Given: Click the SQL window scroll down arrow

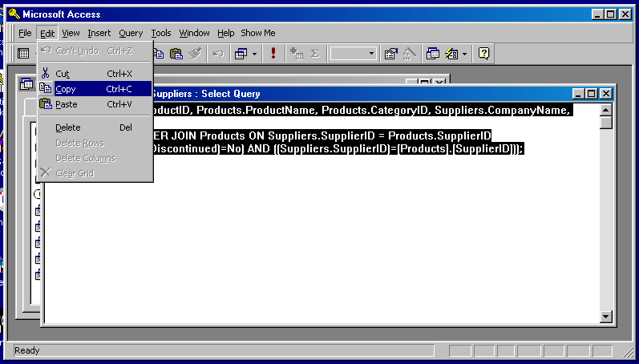Looking at the screenshot, I should coord(606,316).
